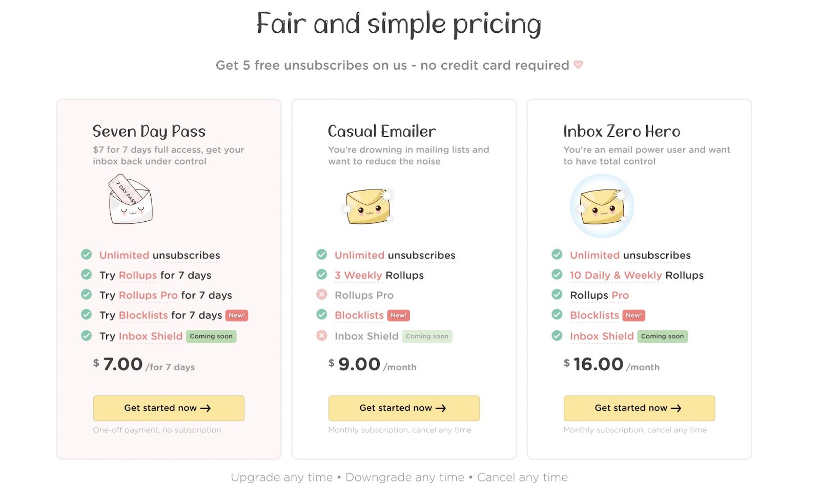Click the Casual Emailer yellow envelope icon
This screenshot has height=504, width=820.
368,206
